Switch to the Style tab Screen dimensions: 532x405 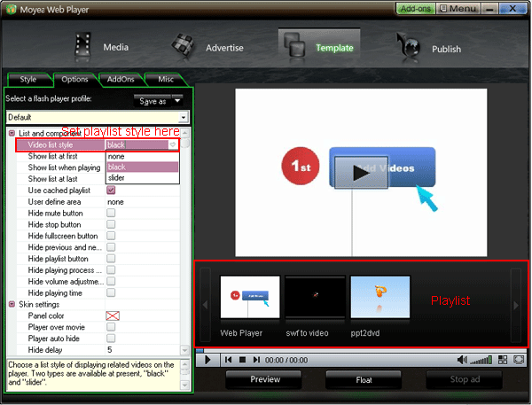[x=28, y=80]
